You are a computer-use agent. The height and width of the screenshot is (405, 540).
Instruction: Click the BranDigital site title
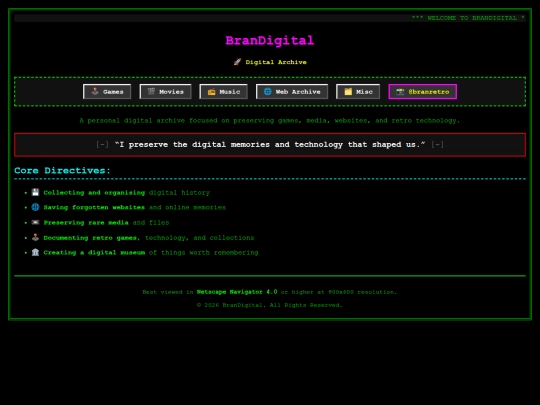pyautogui.click(x=270, y=41)
